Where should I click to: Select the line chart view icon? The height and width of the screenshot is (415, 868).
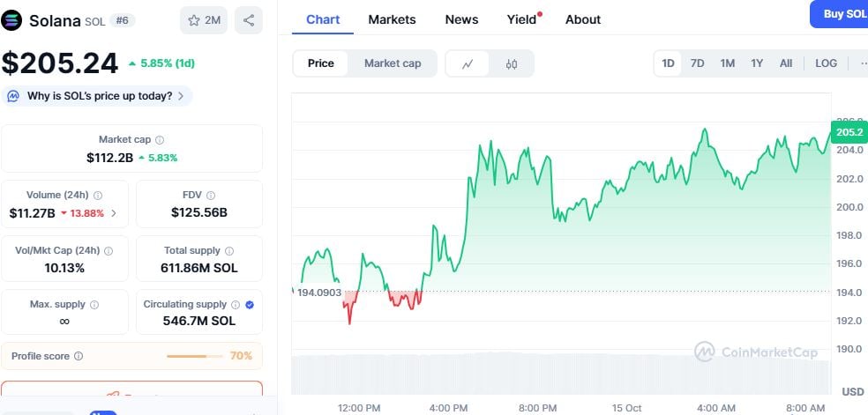tap(468, 63)
